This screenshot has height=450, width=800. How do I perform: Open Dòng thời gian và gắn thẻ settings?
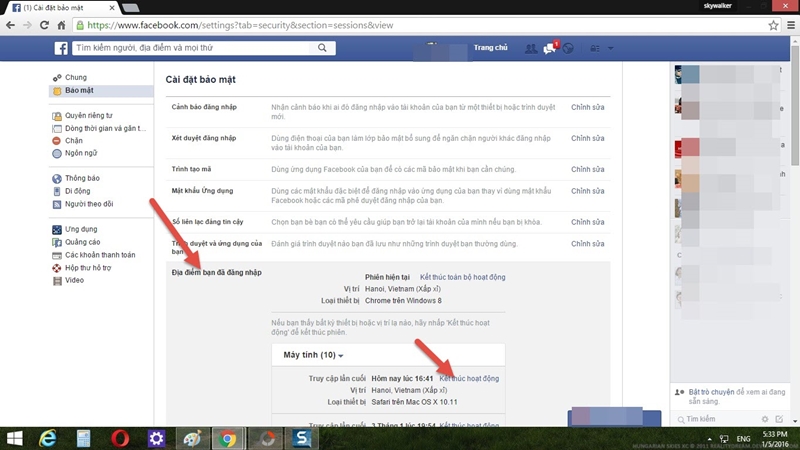point(105,128)
